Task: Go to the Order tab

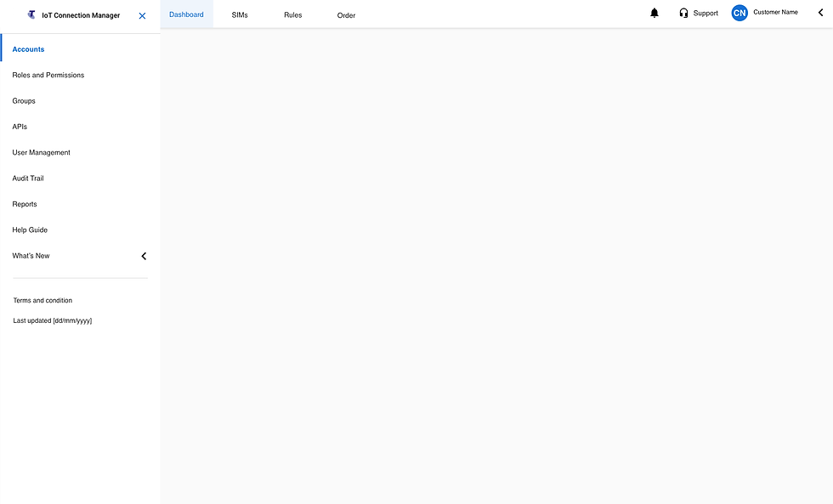Action: point(347,15)
